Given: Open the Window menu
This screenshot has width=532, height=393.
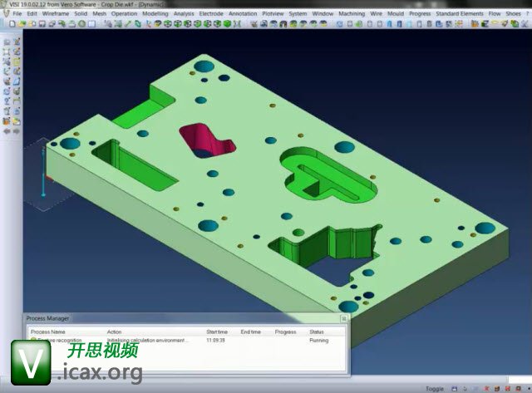Looking at the screenshot, I should [323, 14].
